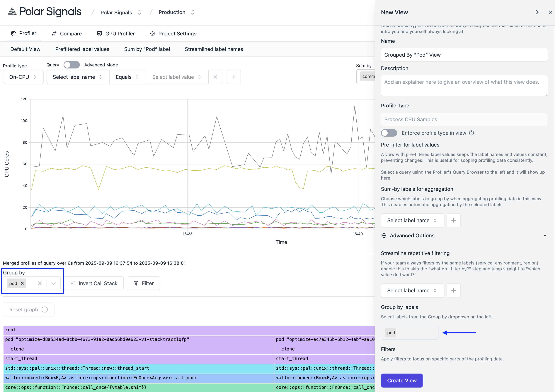Toggle Advanced Mode query switch

pos(71,65)
